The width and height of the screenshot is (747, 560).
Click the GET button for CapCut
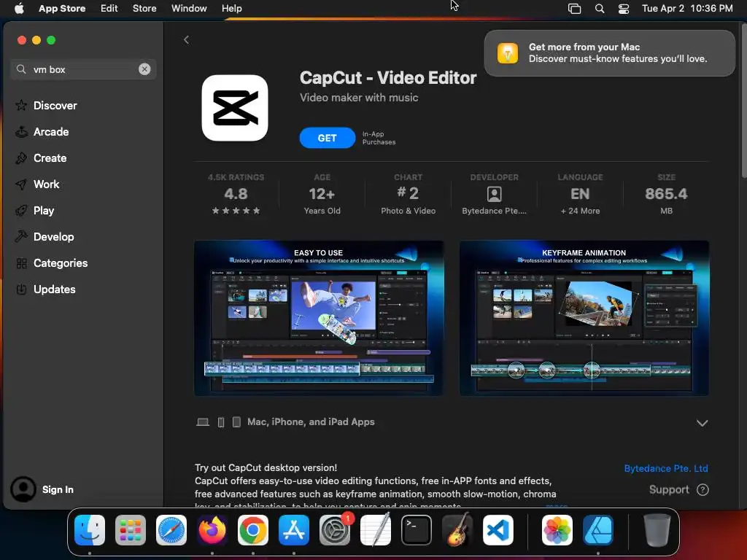coord(328,138)
